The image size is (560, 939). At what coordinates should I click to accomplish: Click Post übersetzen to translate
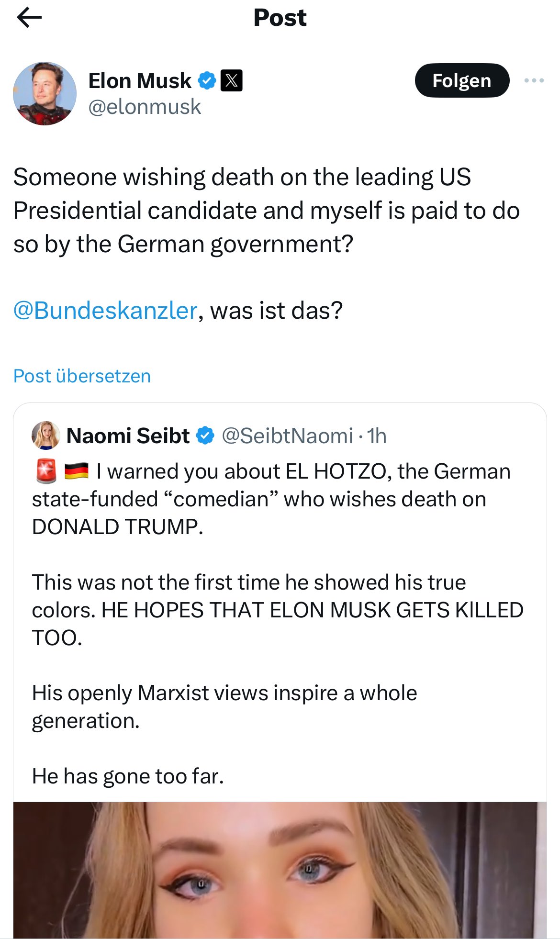(x=82, y=376)
